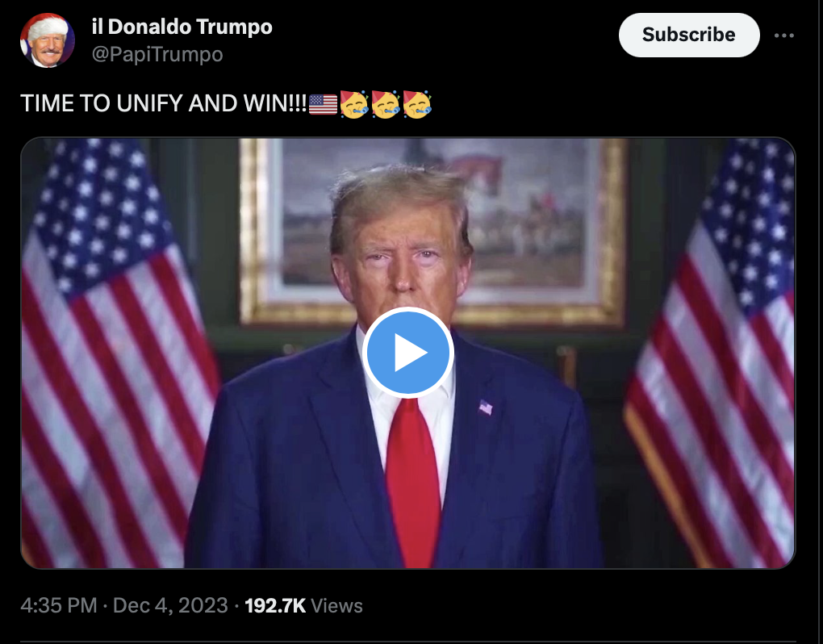
Task: Click the US flag emoji in the tweet
Action: tap(323, 104)
